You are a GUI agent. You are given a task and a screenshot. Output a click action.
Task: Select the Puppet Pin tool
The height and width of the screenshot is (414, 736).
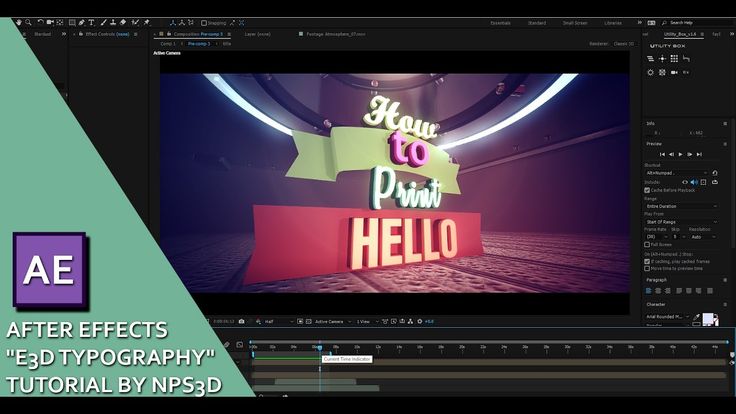[146, 22]
